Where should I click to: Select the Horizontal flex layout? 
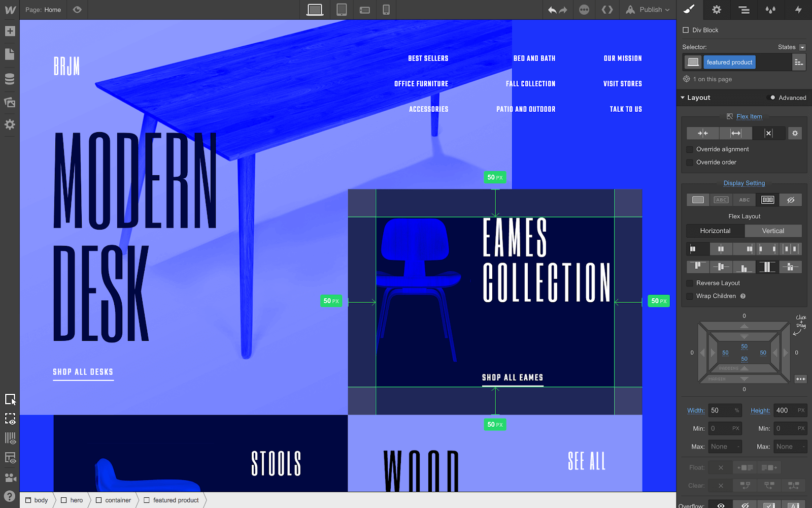715,231
